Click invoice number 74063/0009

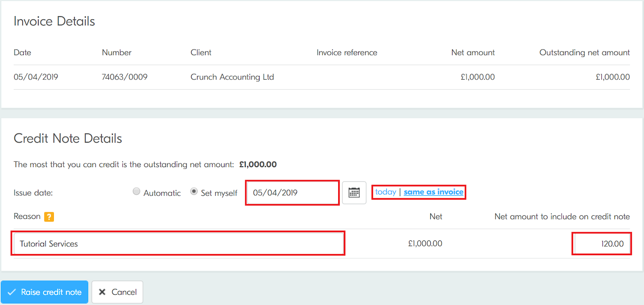pos(125,77)
